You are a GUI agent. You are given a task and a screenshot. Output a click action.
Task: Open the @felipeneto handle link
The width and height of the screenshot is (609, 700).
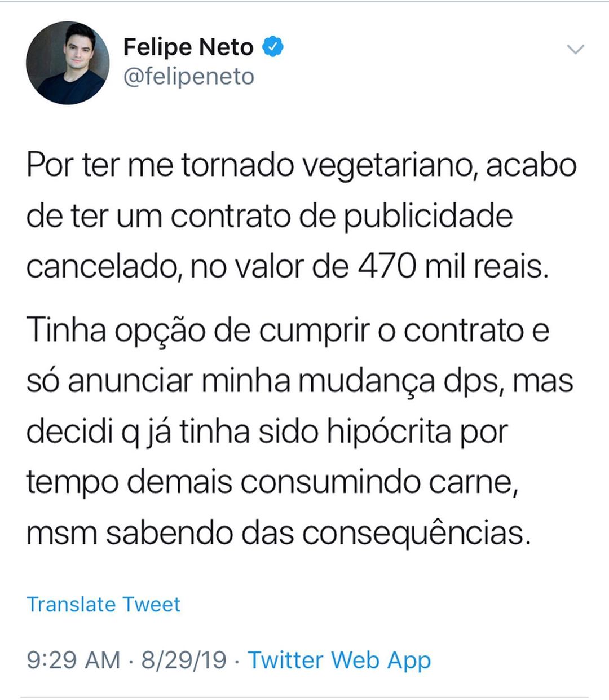pyautogui.click(x=189, y=77)
